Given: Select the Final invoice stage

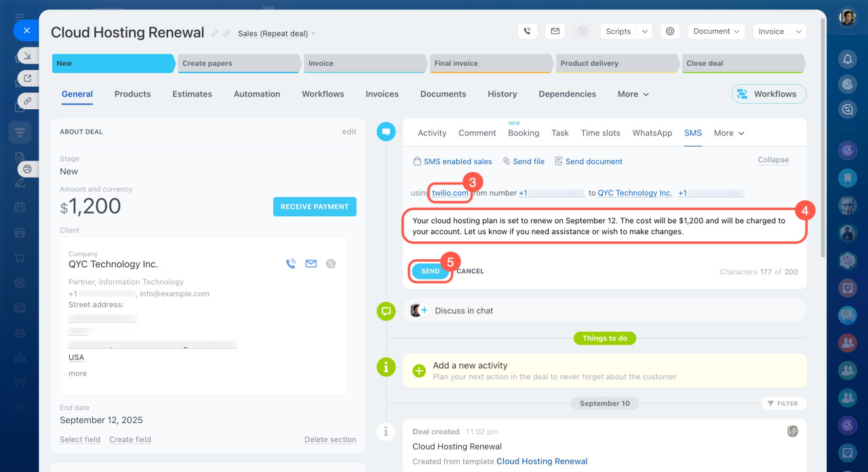Looking at the screenshot, I should 491,63.
